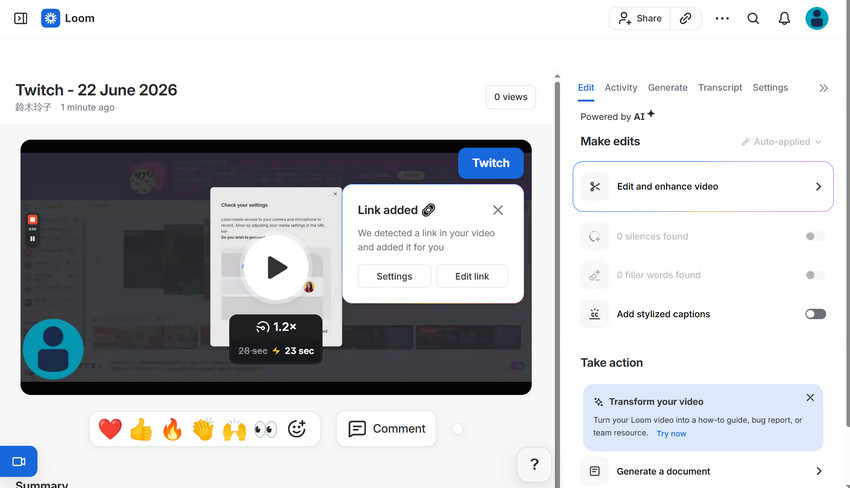Click the video title Twitch - 22 June 2026
Image resolution: width=850 pixels, height=488 pixels.
click(x=96, y=90)
